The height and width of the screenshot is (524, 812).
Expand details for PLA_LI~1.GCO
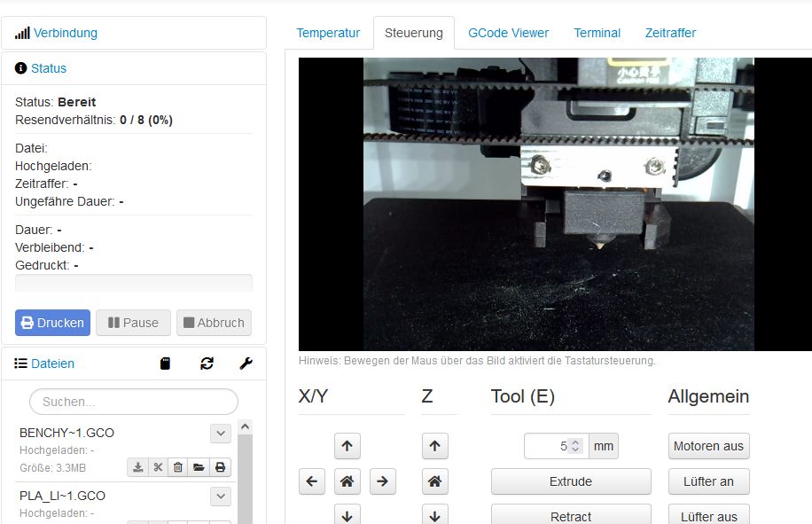pos(221,496)
